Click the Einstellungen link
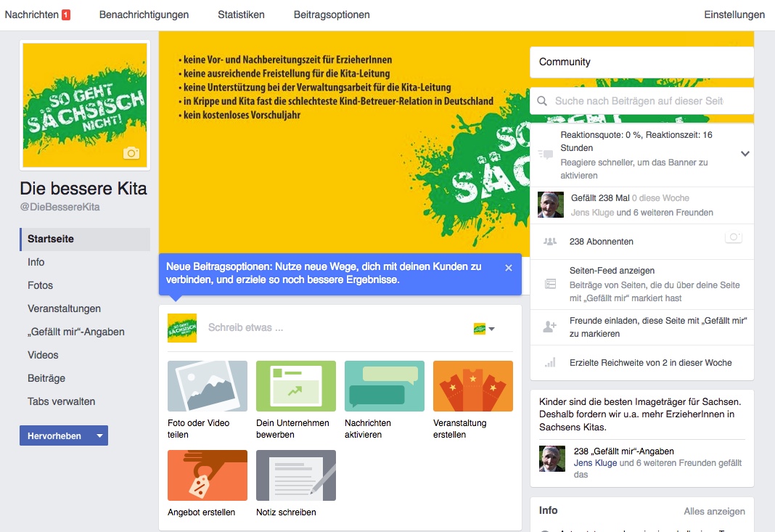775x532 pixels. click(x=734, y=15)
